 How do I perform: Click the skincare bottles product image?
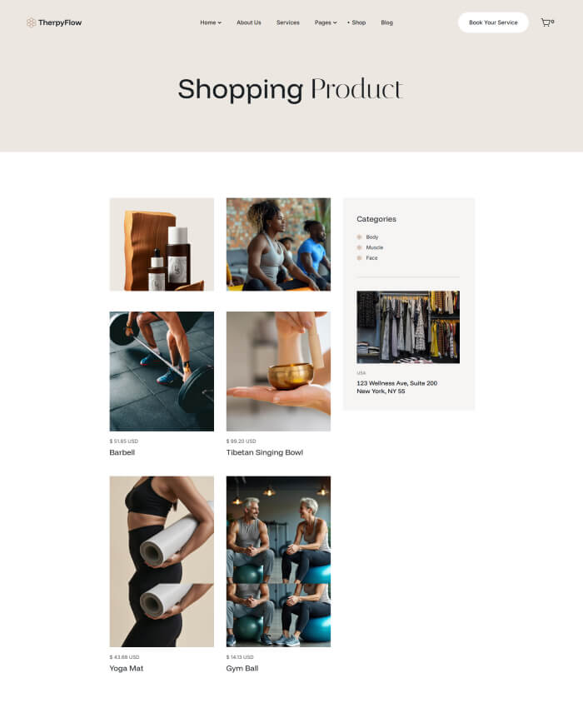[x=162, y=245]
